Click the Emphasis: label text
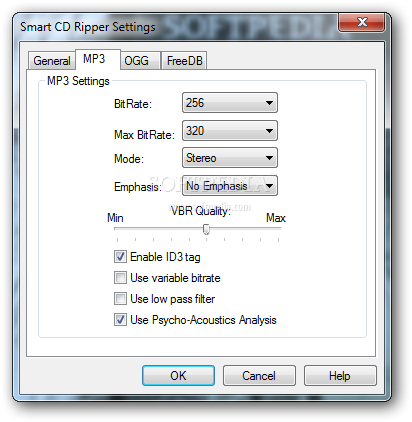The width and height of the screenshot is (412, 422). point(138,187)
